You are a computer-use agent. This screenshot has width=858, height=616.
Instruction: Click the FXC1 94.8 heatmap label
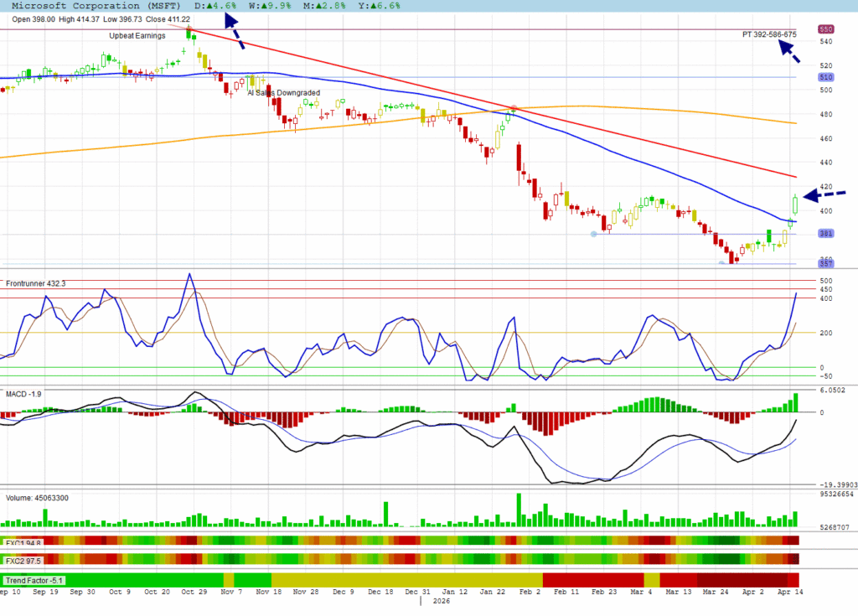(23, 541)
